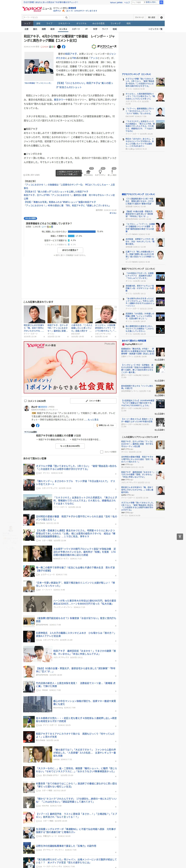Click 西山守 commenter avatar
Viewport: 186px width, 868px height.
coord(26,408)
